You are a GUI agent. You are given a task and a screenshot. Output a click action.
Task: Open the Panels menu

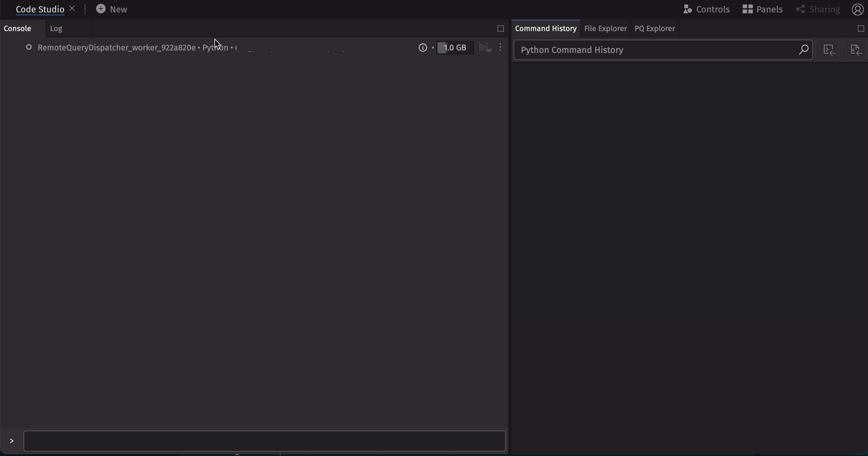[x=762, y=9]
